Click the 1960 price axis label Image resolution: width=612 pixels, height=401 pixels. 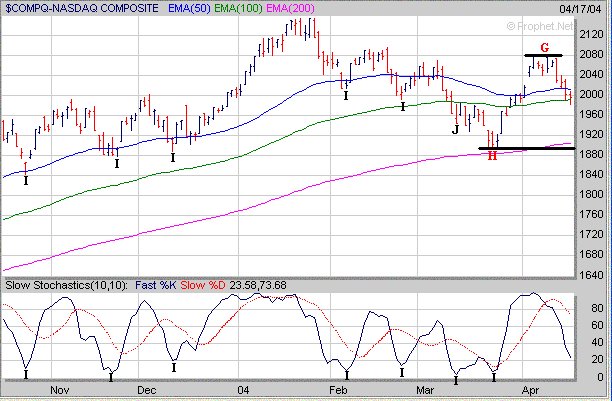click(x=591, y=114)
